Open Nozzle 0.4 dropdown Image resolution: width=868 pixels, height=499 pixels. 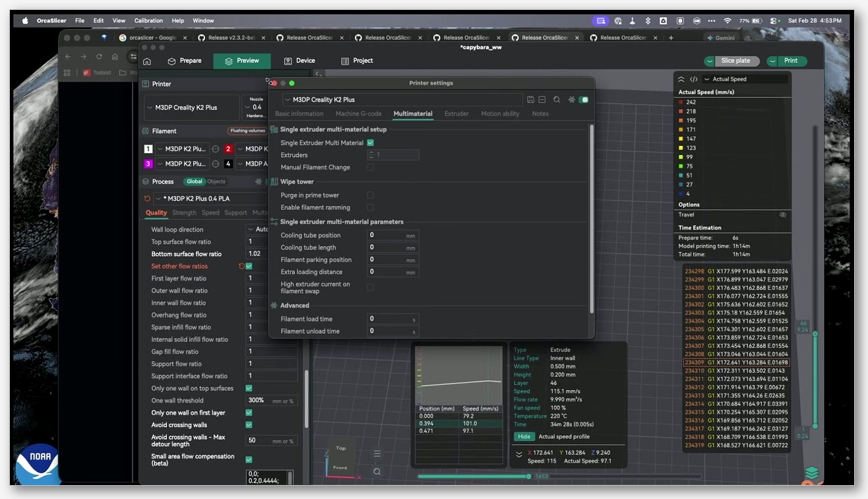(256, 107)
